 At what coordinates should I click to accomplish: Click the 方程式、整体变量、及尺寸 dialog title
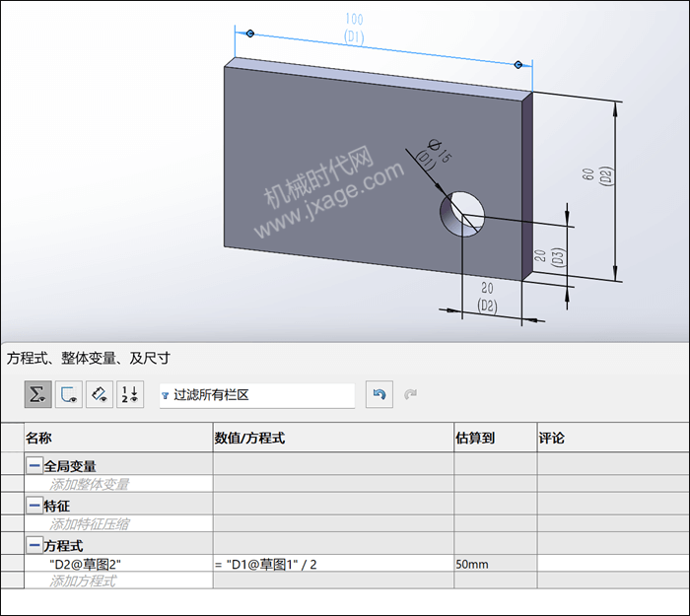tap(89, 358)
